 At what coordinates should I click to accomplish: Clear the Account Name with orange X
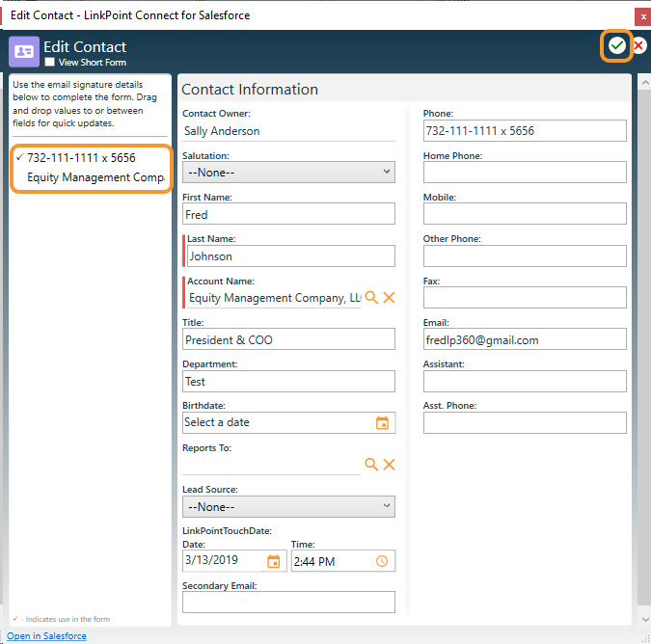click(389, 298)
